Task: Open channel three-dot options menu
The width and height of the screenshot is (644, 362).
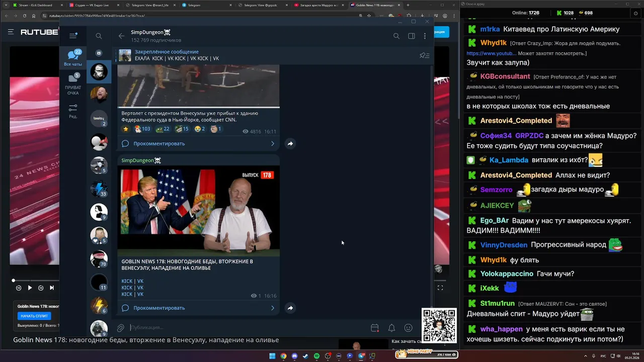Action: pos(425,36)
